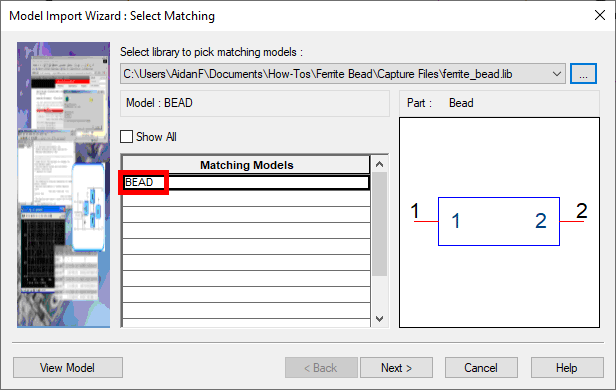The height and width of the screenshot is (390, 616).
Task: Click pin 2 on the Bead part preview
Action: [x=572, y=222]
